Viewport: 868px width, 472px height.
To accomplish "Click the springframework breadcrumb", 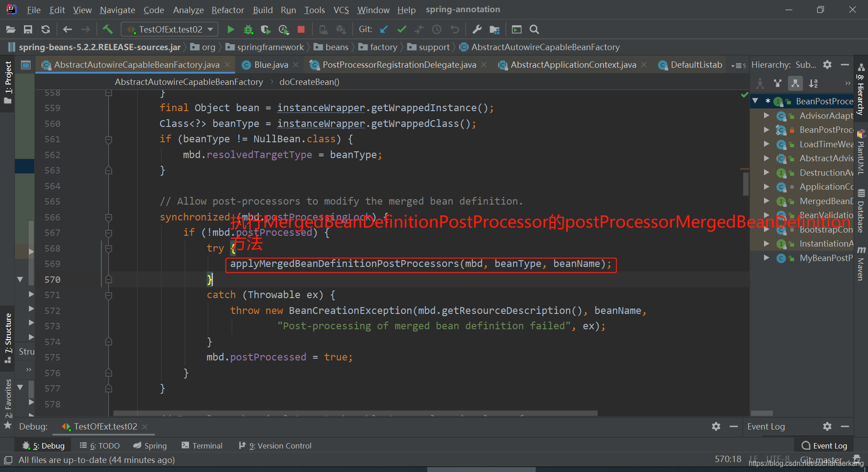I will (x=265, y=47).
